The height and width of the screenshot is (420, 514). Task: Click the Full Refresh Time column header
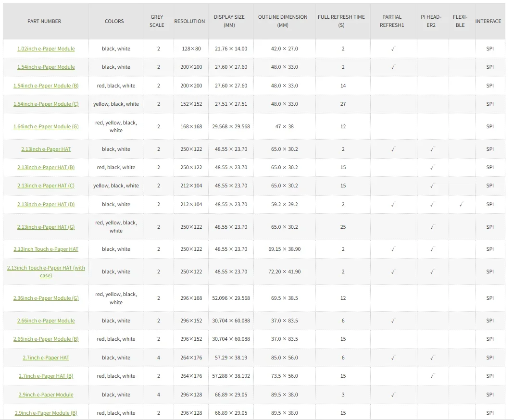341,21
